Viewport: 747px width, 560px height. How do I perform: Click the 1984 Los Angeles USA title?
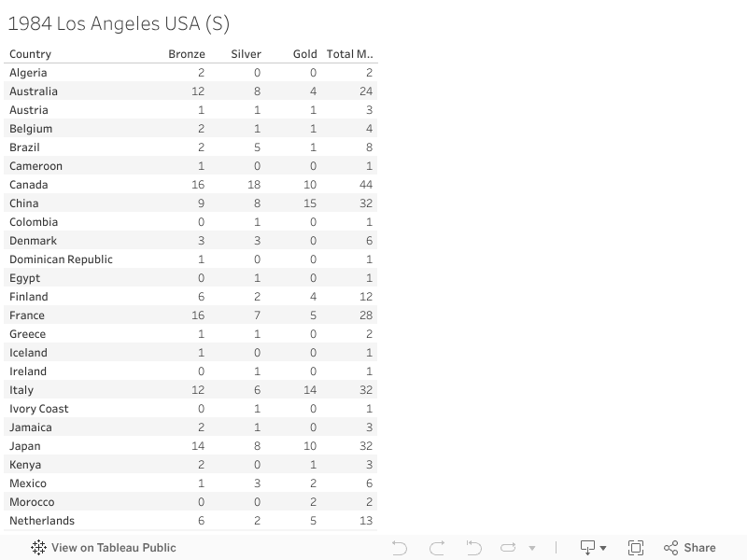click(x=119, y=23)
